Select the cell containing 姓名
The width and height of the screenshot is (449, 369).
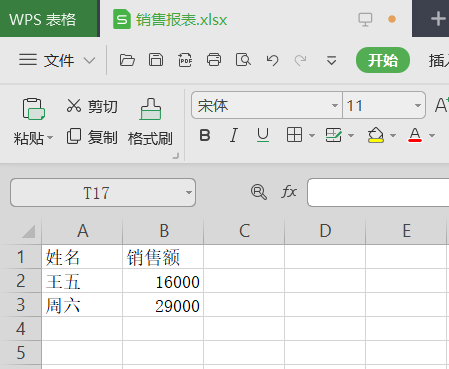point(82,257)
